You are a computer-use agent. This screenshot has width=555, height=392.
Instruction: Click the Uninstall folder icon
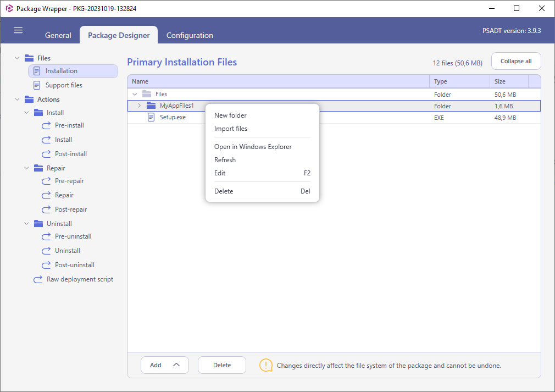(x=38, y=224)
